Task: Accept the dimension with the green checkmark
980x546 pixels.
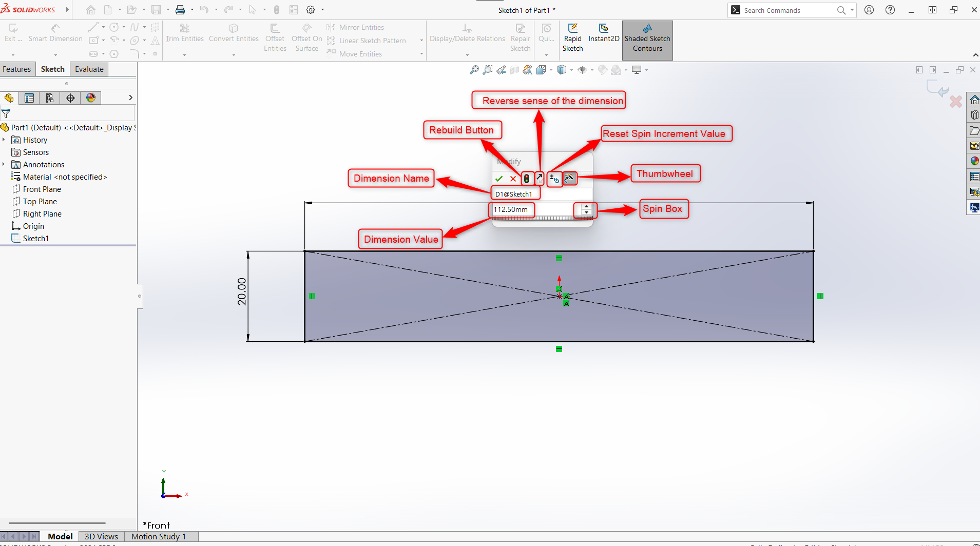Action: pyautogui.click(x=499, y=179)
